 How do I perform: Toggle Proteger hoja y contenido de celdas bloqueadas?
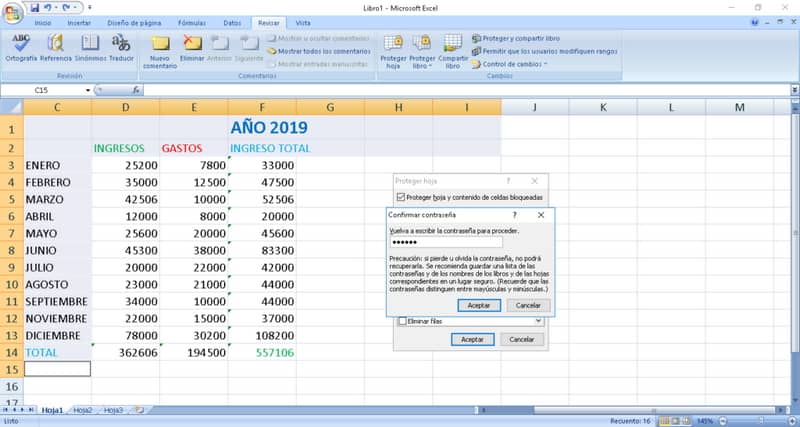click(x=401, y=197)
